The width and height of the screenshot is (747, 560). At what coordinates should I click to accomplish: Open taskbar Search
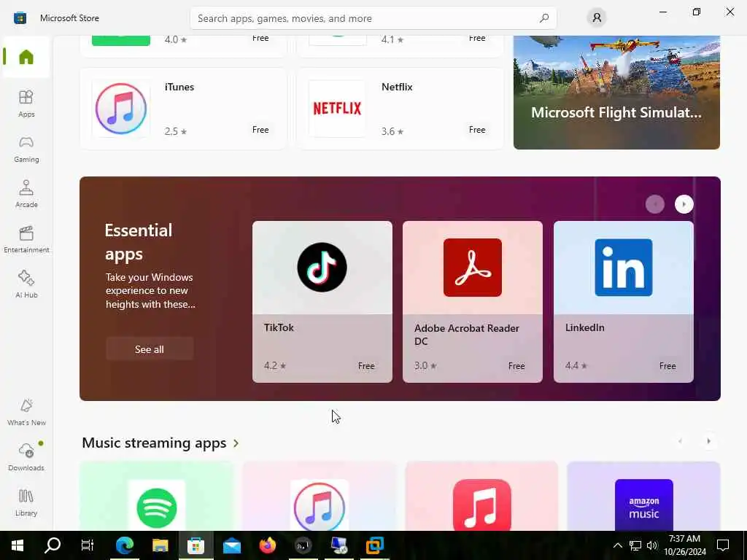(53, 545)
